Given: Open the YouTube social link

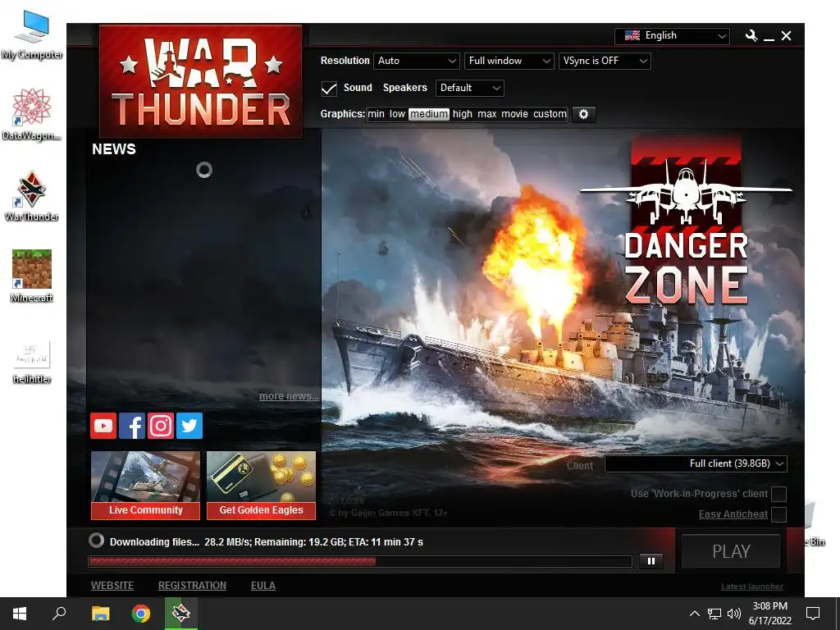Looking at the screenshot, I should [x=103, y=426].
